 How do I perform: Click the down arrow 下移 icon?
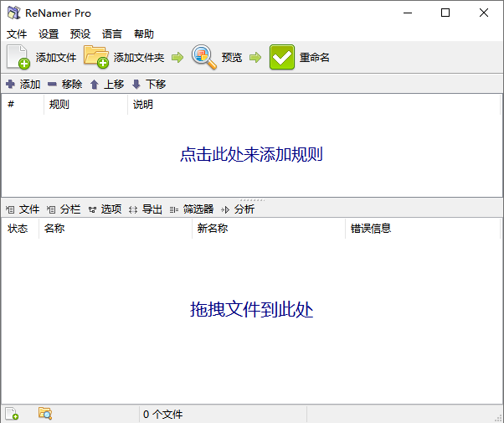(136, 85)
